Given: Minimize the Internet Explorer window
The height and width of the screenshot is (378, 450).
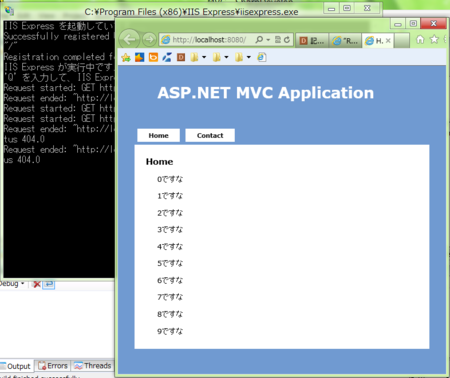Looking at the screenshot, I should point(398,24).
